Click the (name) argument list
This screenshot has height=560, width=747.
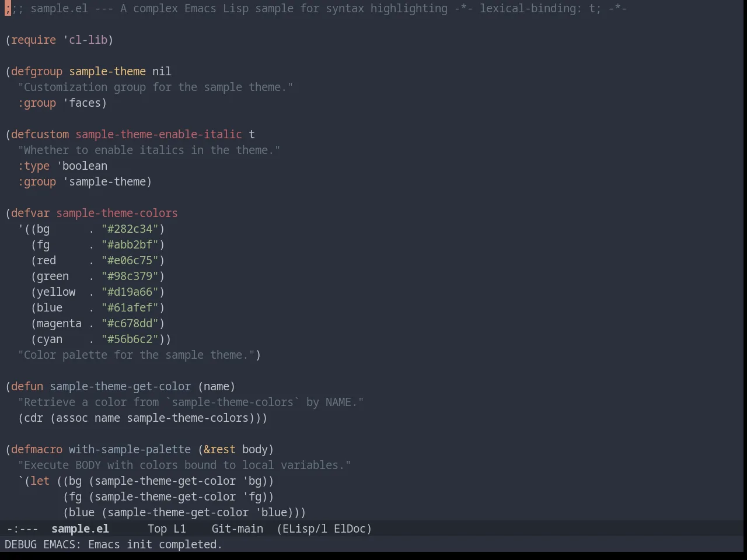coord(217,386)
